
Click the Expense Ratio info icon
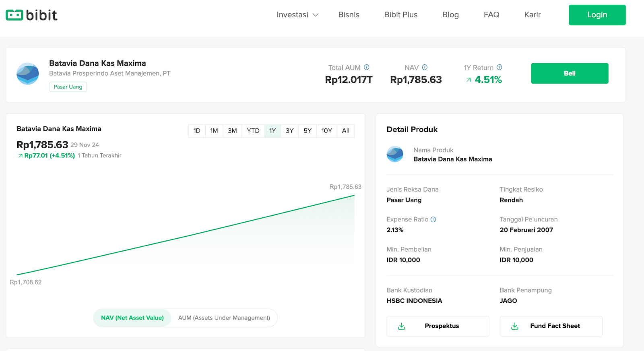(x=433, y=219)
